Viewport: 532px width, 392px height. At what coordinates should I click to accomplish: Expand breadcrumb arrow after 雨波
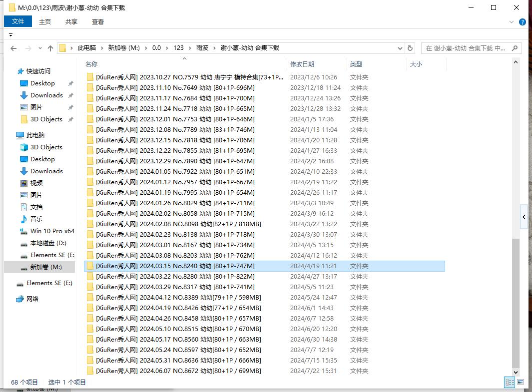click(x=214, y=48)
